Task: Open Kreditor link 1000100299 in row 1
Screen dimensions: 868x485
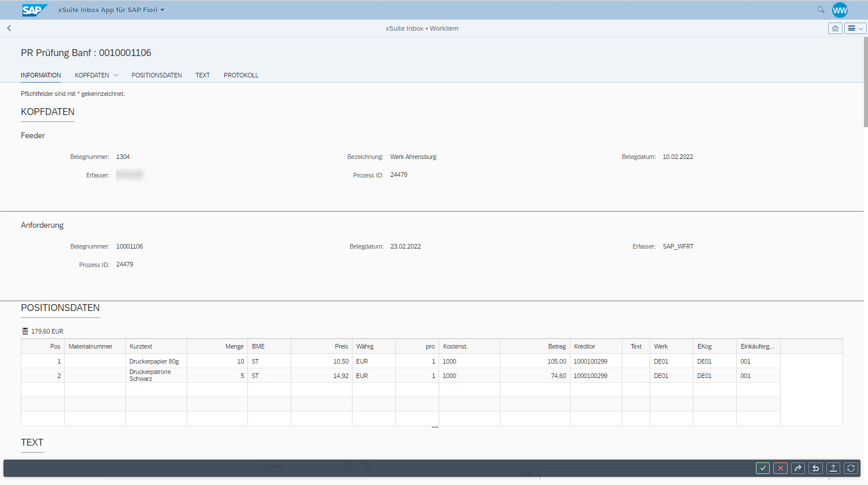Action: (589, 361)
